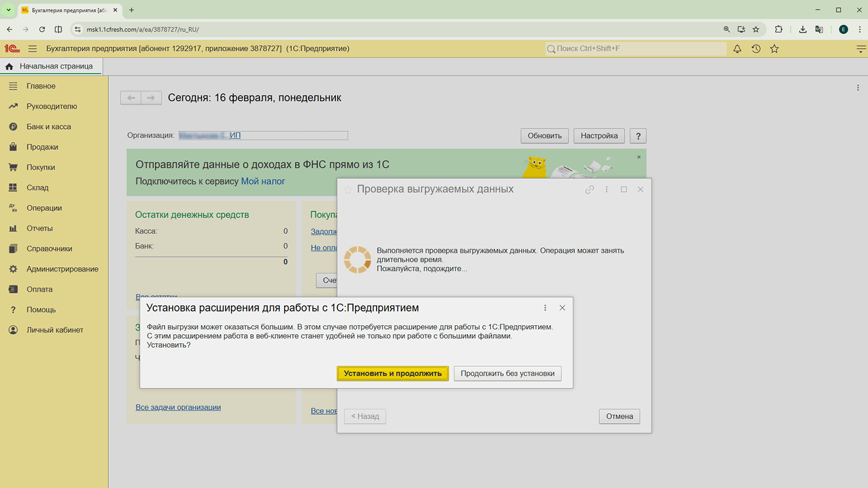Screen dimensions: 868x488
Task: Open the history clock icon
Action: coord(756,49)
